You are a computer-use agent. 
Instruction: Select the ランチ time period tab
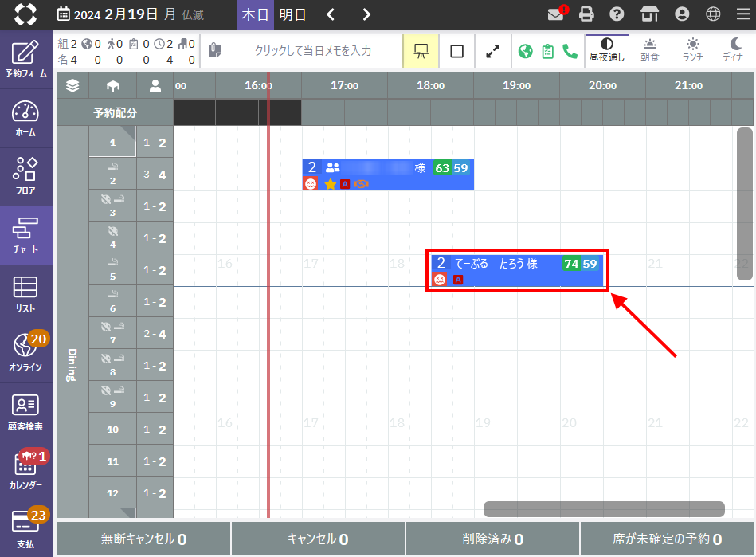point(694,50)
